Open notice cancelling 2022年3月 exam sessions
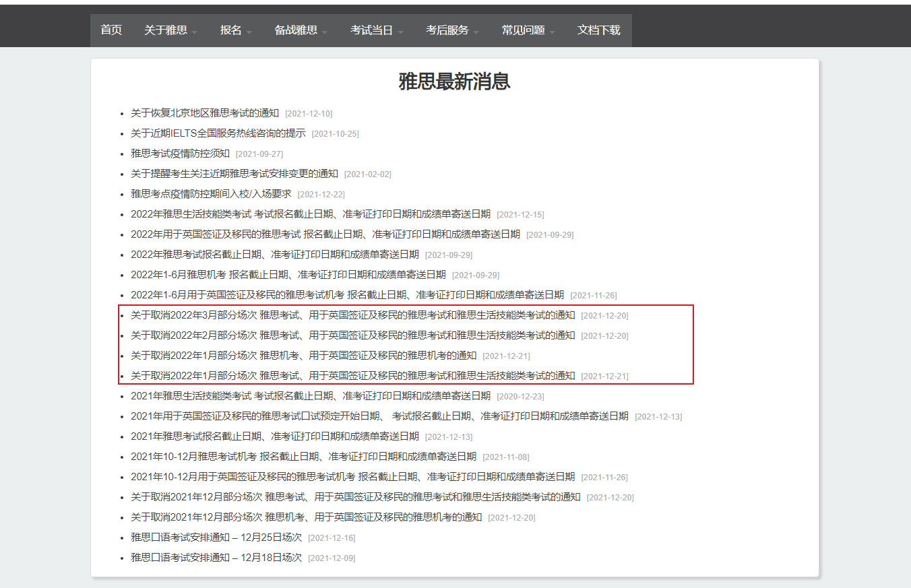911x588 pixels. [x=352, y=315]
